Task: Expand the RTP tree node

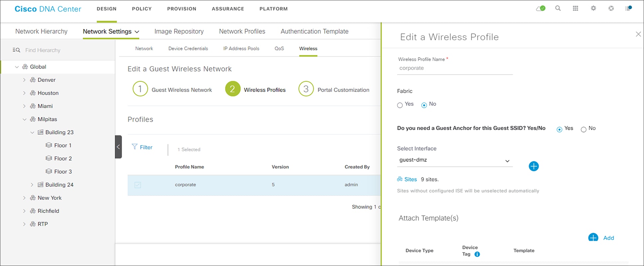Action: 24,224
